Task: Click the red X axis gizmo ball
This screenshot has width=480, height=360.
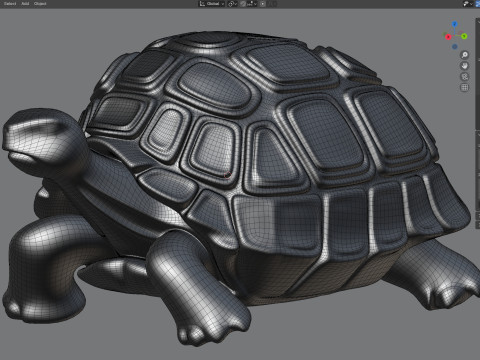Action: click(448, 37)
